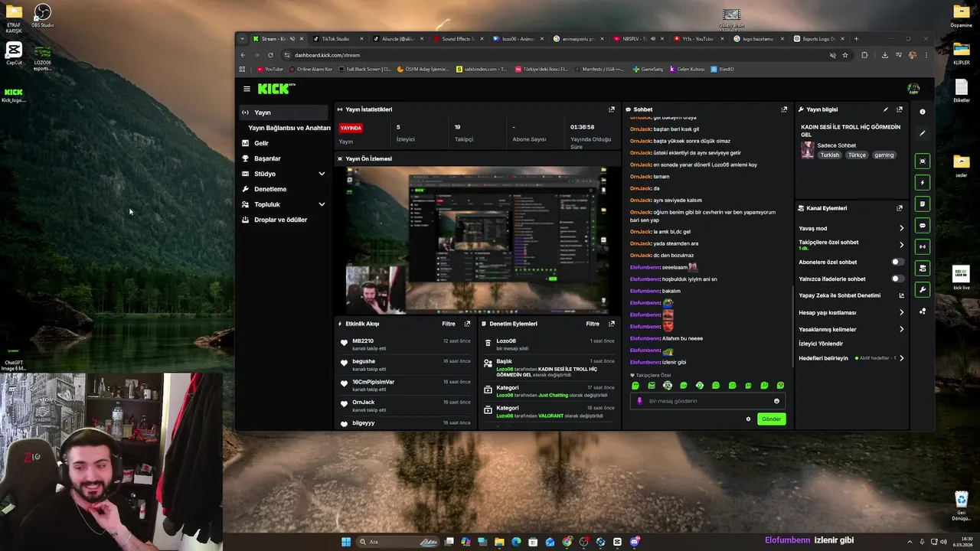Click the chat settings gear icon

748,419
